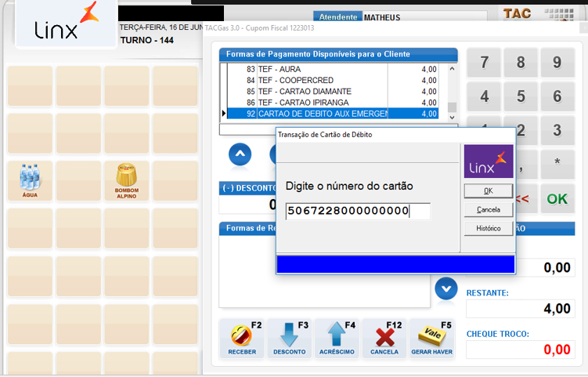Select payment row 84 TEF - COOPERCRED
This screenshot has height=377, width=588.
pos(332,81)
